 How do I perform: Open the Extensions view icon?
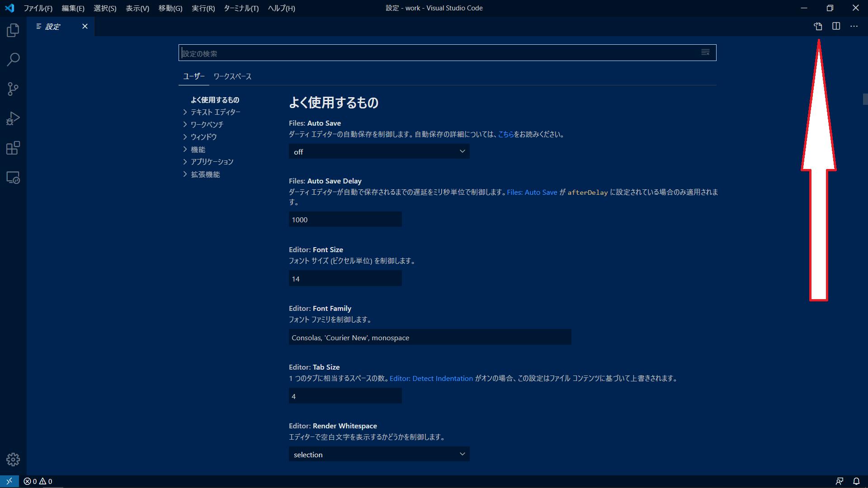click(13, 148)
